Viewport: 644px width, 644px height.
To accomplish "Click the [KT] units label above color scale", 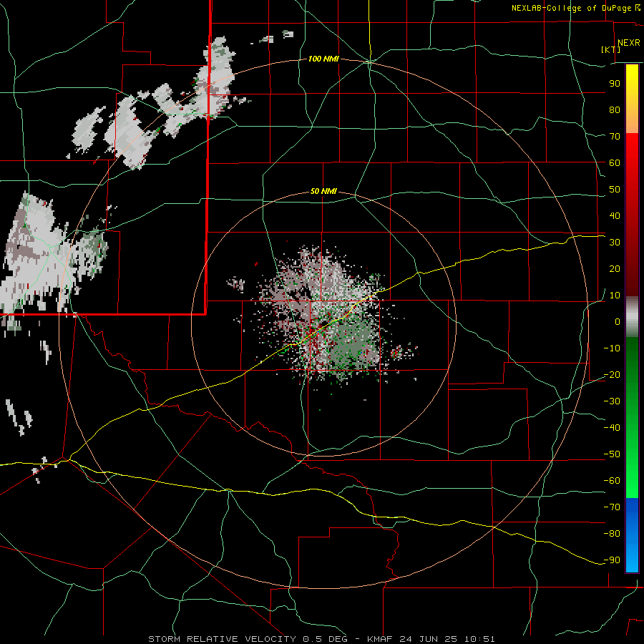I will (x=611, y=49).
